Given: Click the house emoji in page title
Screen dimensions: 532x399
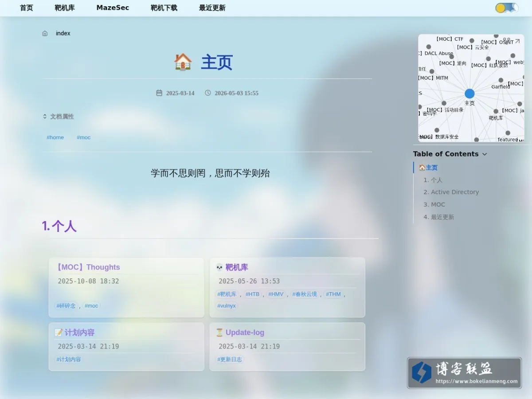Looking at the screenshot, I should pos(183,62).
